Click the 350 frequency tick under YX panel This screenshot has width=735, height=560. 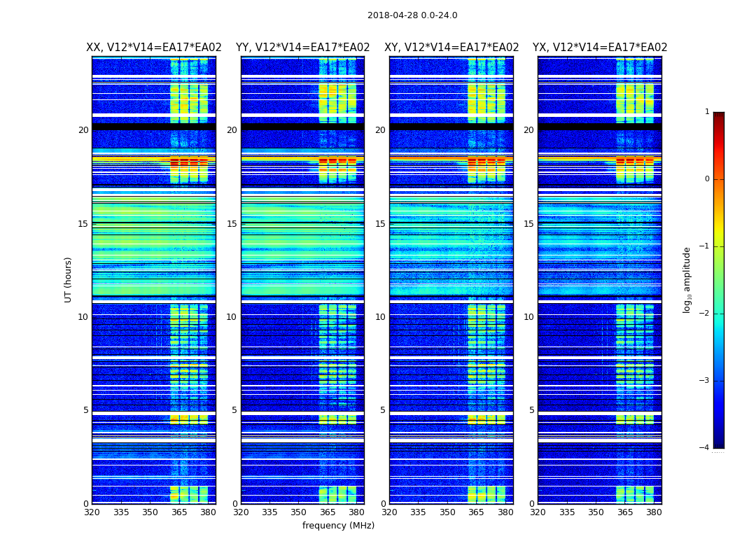(596, 512)
